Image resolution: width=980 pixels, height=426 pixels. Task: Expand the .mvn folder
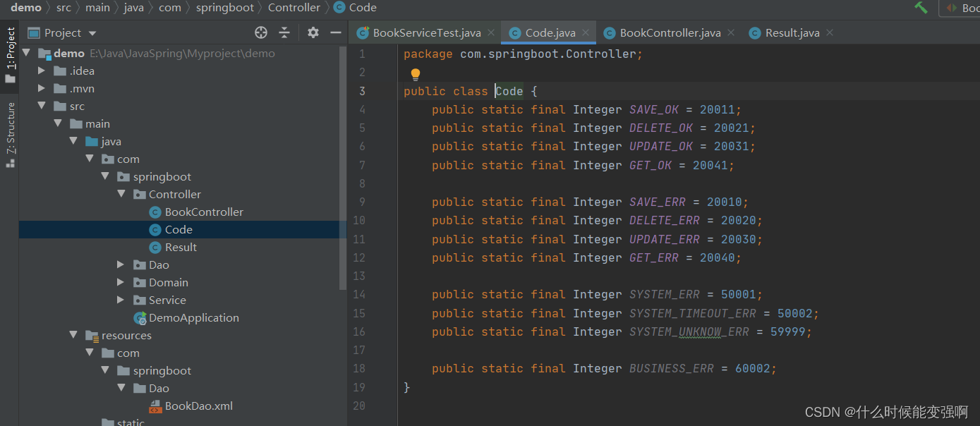pos(42,88)
